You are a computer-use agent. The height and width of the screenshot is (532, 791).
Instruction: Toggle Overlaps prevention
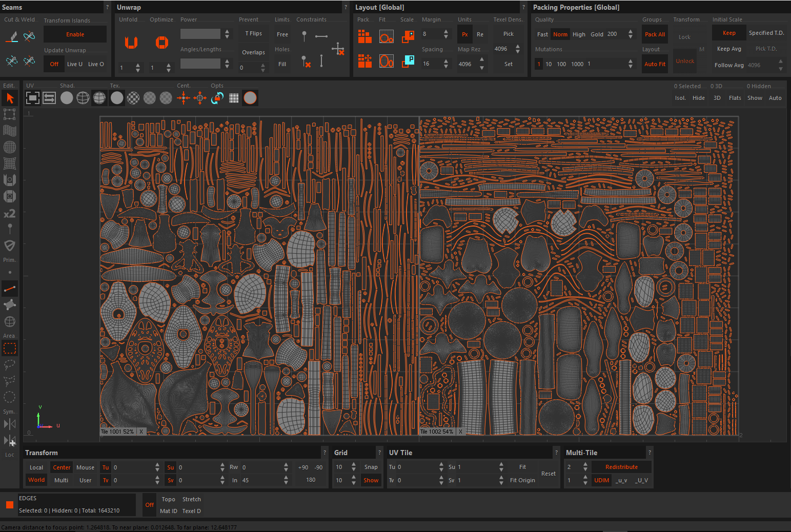tap(253, 52)
